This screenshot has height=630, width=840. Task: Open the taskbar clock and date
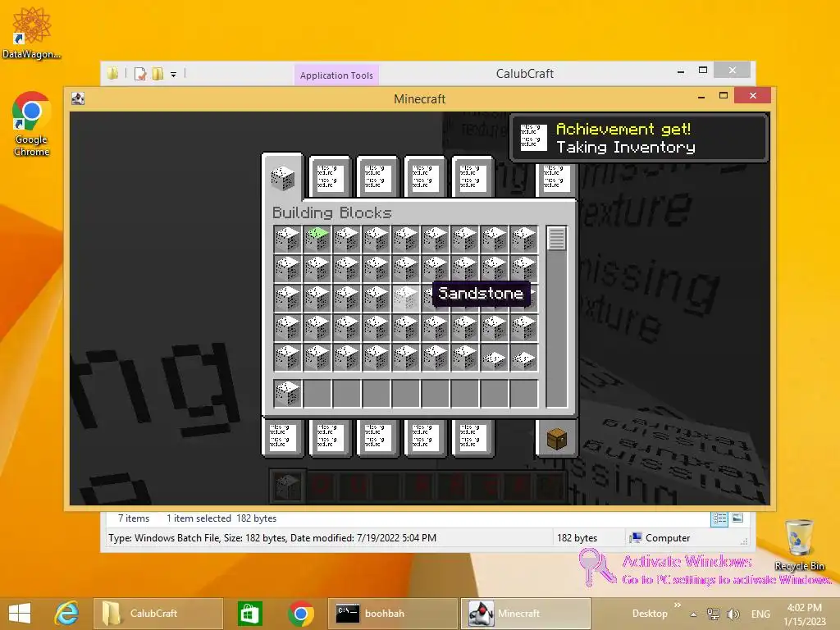tap(804, 614)
